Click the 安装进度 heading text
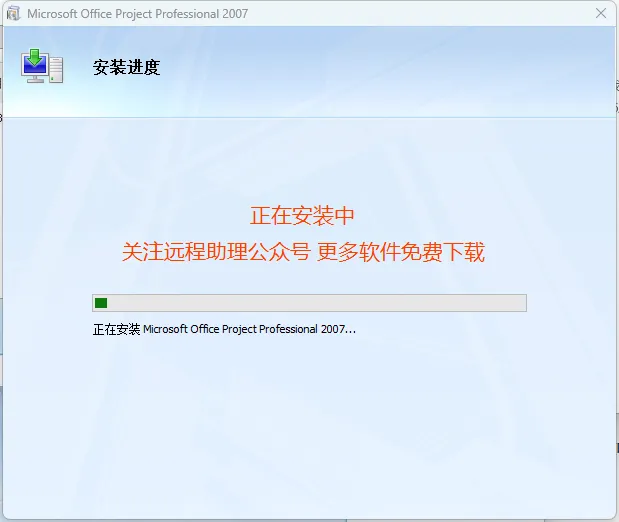This screenshot has height=522, width=619. 126,67
